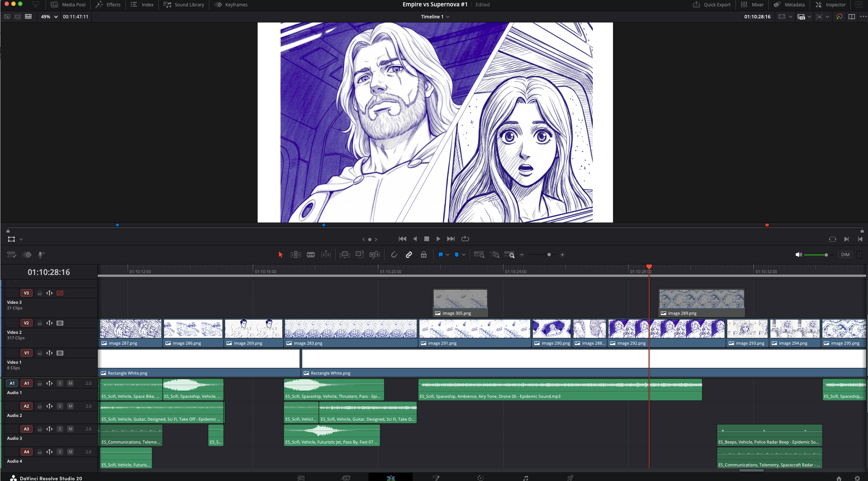Enable the disabled Video 3 track

point(60,293)
